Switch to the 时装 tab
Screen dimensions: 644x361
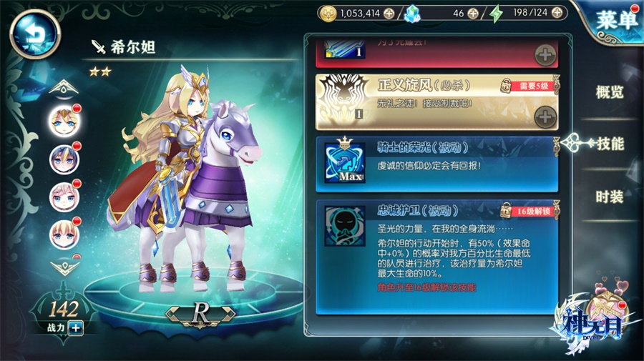[x=610, y=197]
